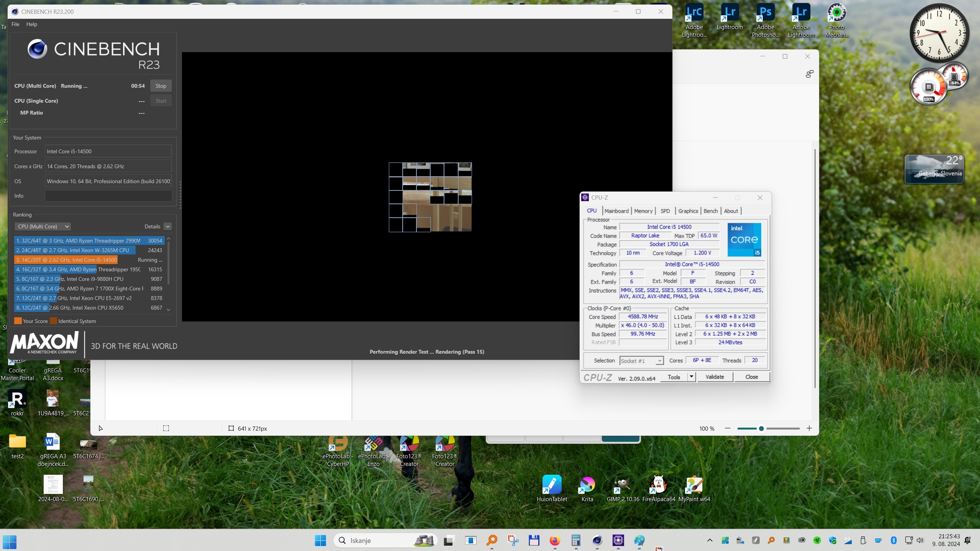Switch to SPD tab in CPU-Z
This screenshot has width=980, height=551.
(665, 211)
